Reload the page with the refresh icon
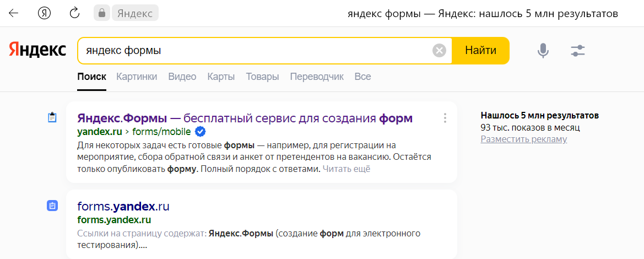Viewport: 644px width, 259px height. pyautogui.click(x=74, y=13)
